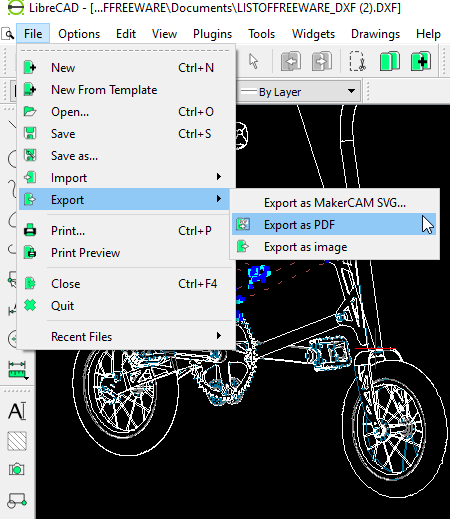
Task: Click the Import icon in File menu
Action: (30, 177)
